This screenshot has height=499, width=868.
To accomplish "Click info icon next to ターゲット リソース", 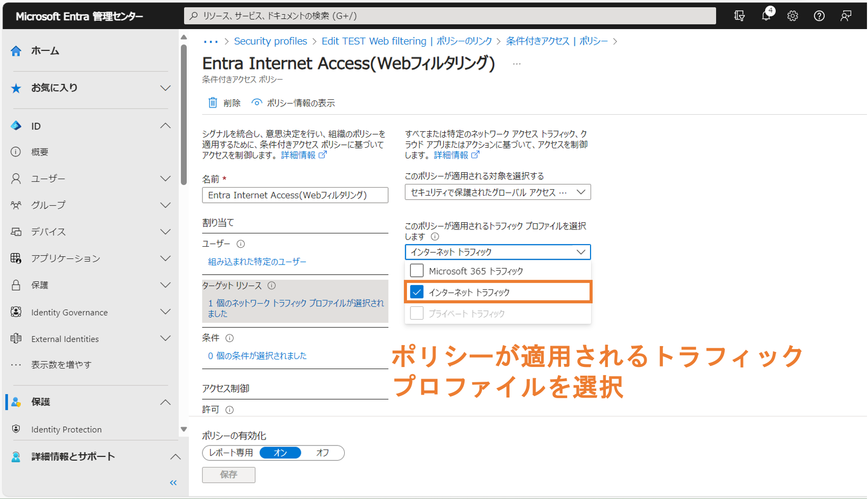I will (x=272, y=286).
